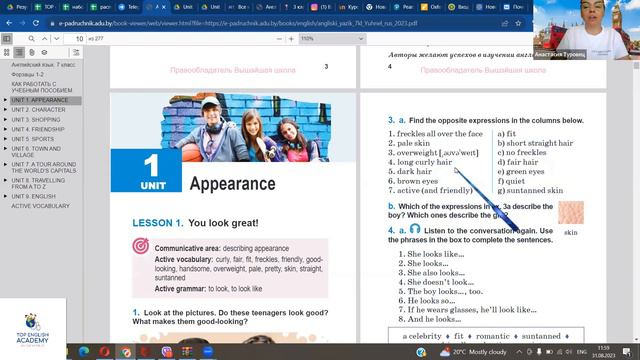Click the target icon by Communicative area
The image size is (640, 360).
140,246
